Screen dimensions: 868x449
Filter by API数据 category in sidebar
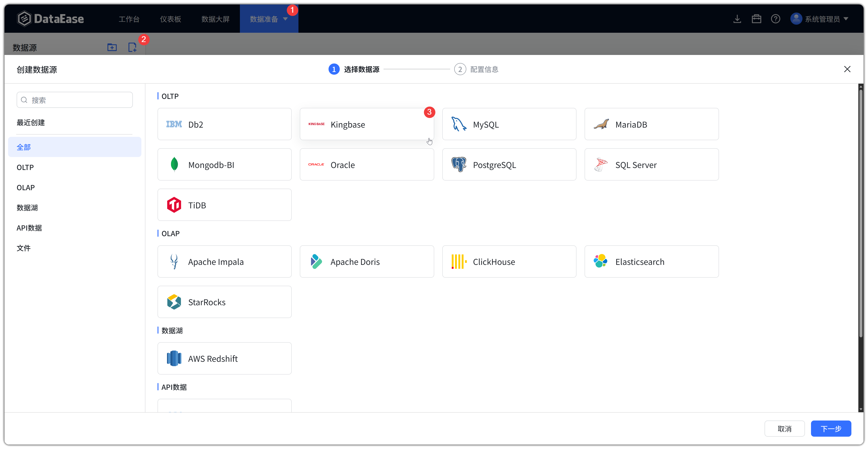click(75, 228)
